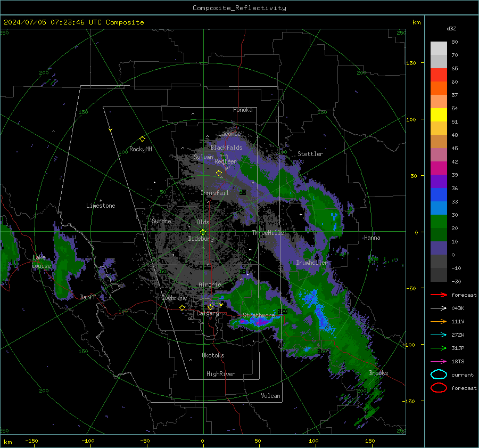This screenshot has width=479, height=448.
Task: Select the 80 dBZ light gray swatch
Action: coord(439,48)
